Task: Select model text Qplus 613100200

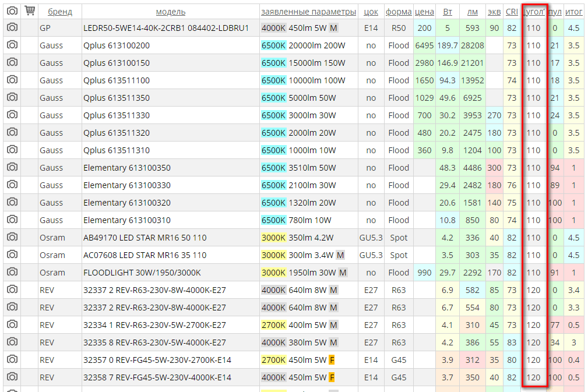Action: (x=116, y=45)
